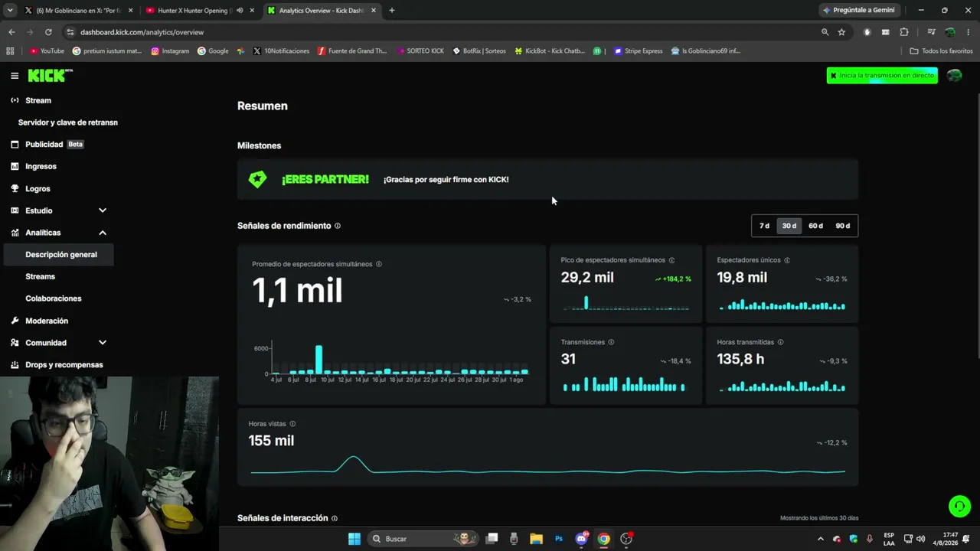
Task: Open Photoshop from taskbar
Action: [x=559, y=539]
